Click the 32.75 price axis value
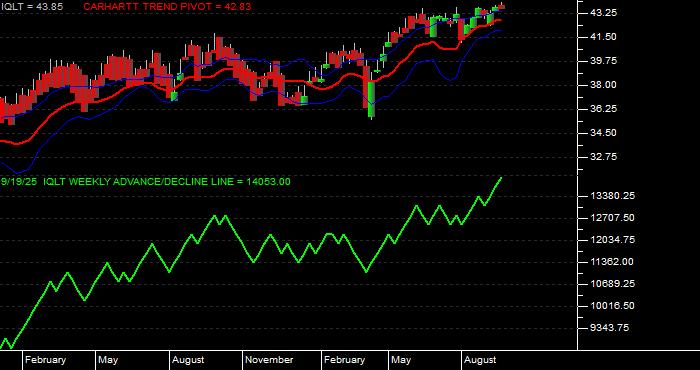Screen dimensions: 700x370 pyautogui.click(x=603, y=157)
